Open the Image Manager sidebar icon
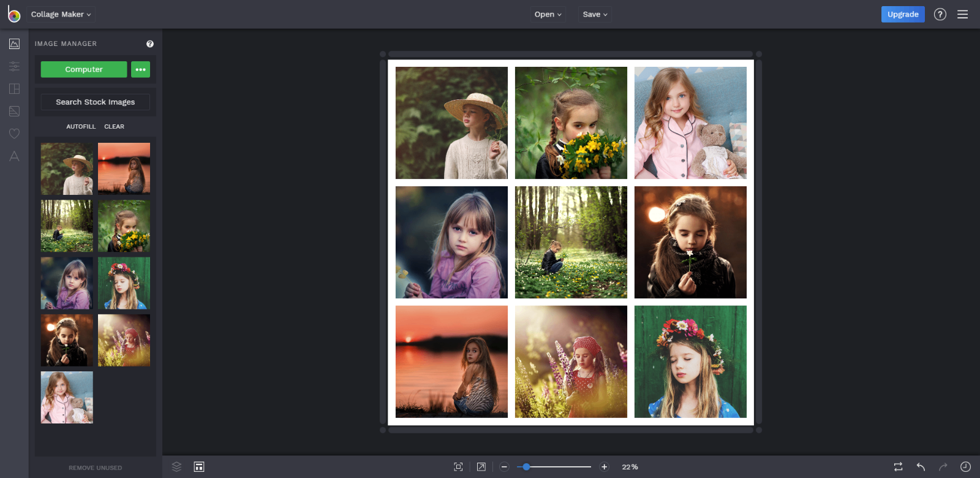The image size is (980, 478). click(14, 44)
